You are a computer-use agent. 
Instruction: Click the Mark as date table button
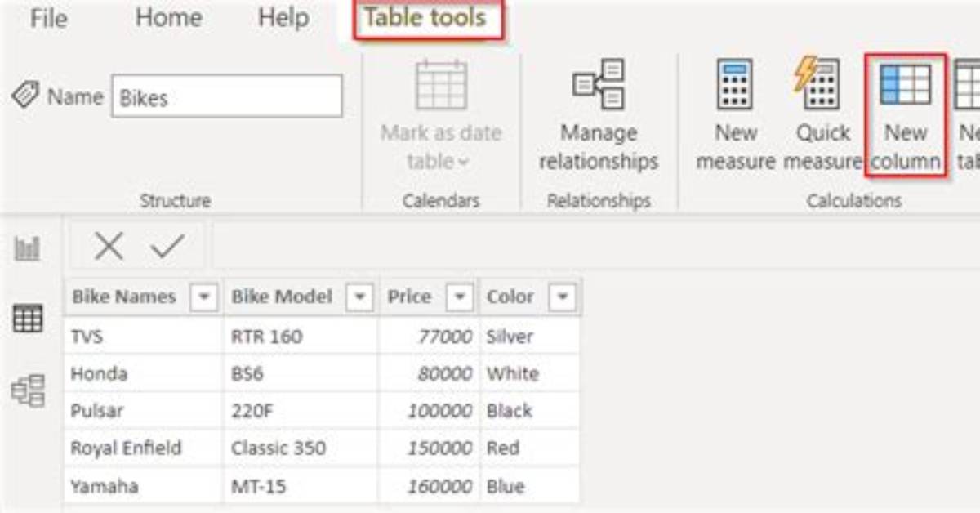coord(441,116)
